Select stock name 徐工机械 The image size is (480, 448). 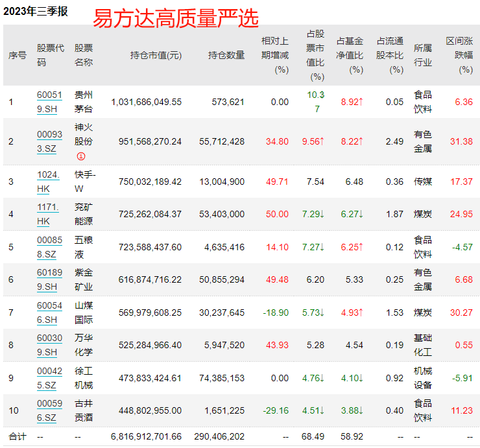[84, 378]
